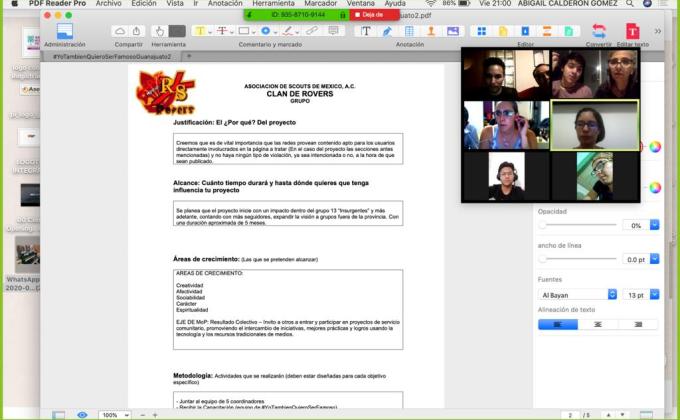Click the blue watermark page icon
680x420 pixels.
[525, 31]
